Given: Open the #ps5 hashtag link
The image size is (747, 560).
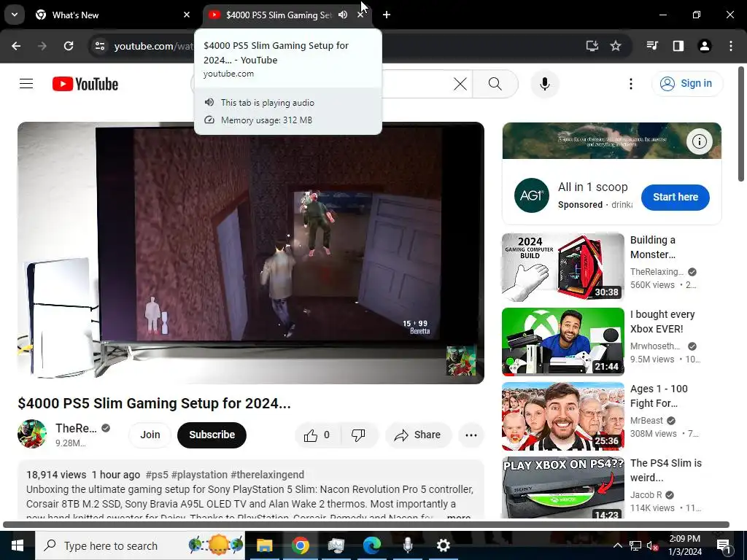Looking at the screenshot, I should coord(157,475).
